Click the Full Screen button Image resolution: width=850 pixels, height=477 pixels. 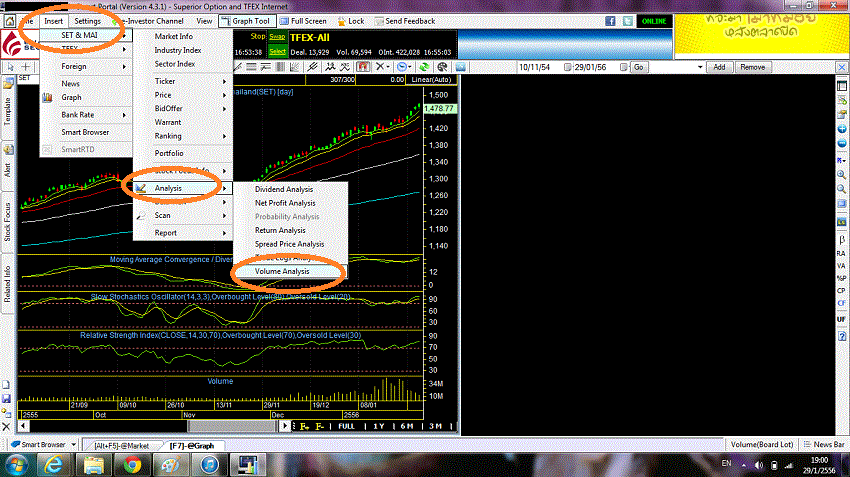pos(304,21)
